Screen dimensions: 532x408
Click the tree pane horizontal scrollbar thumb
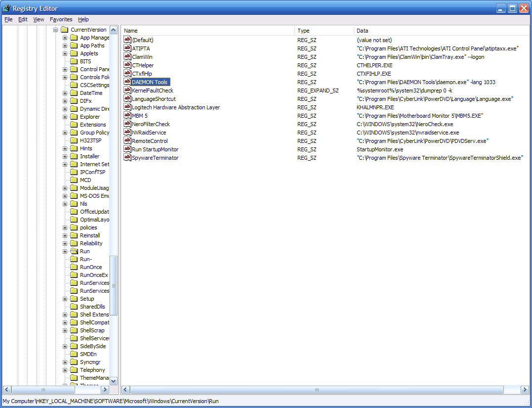pos(43,389)
